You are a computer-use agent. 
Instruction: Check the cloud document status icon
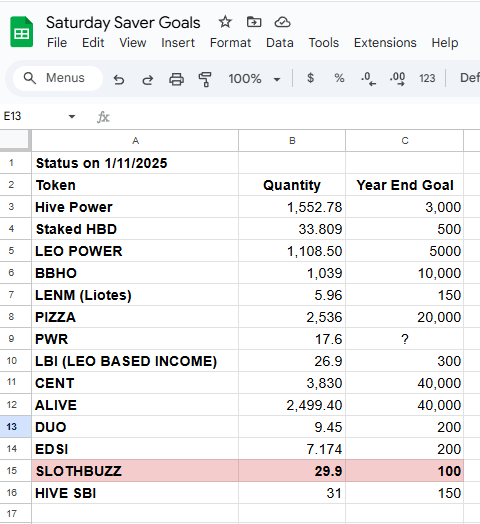[282, 22]
